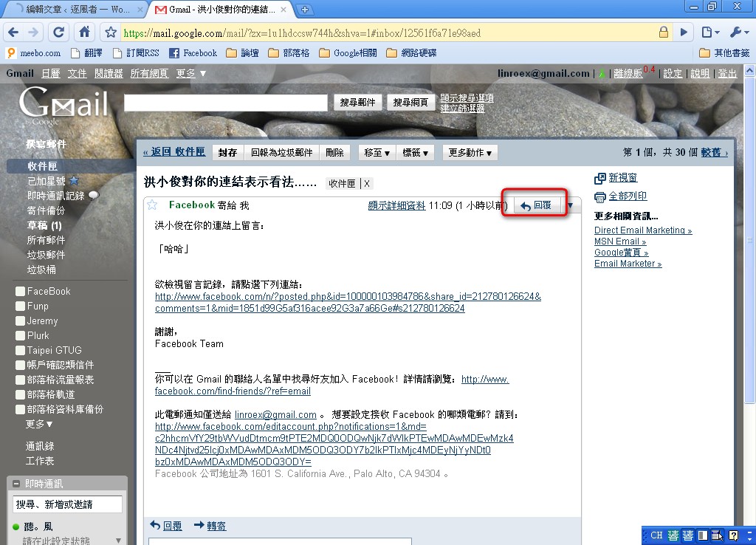Open the 更多 menu in top Gmail bar
Image resolution: width=756 pixels, height=545 pixels.
[x=191, y=73]
